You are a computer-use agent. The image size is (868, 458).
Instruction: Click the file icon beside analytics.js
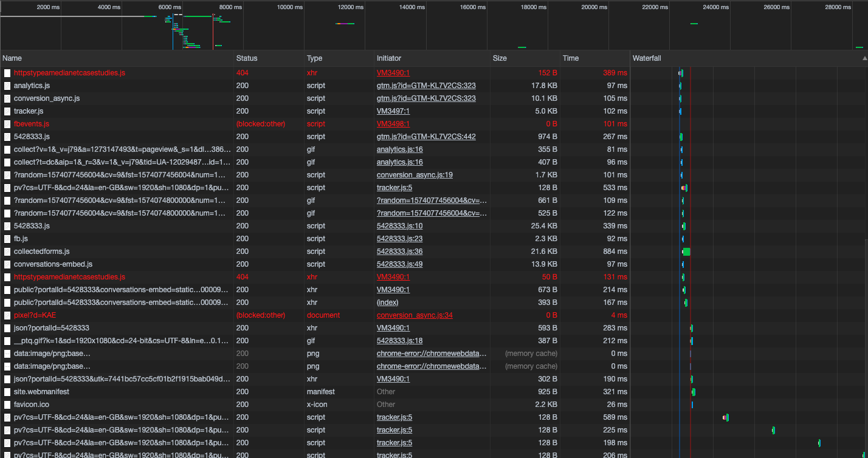tap(7, 86)
